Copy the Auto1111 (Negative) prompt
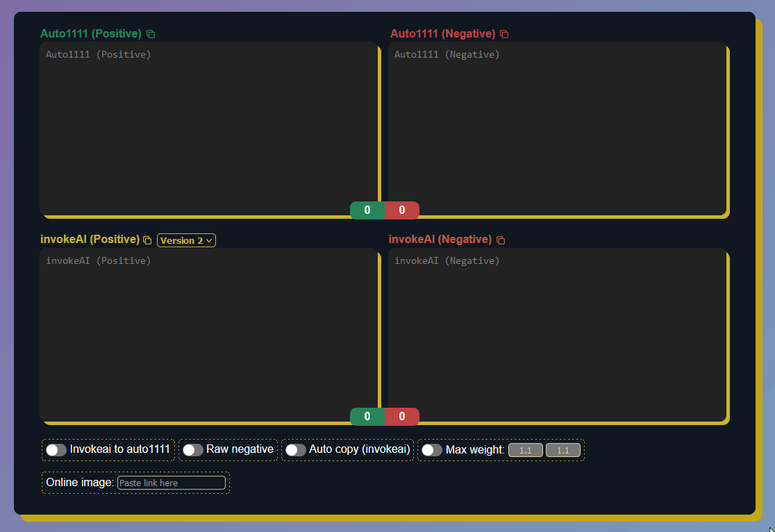 [x=504, y=34]
